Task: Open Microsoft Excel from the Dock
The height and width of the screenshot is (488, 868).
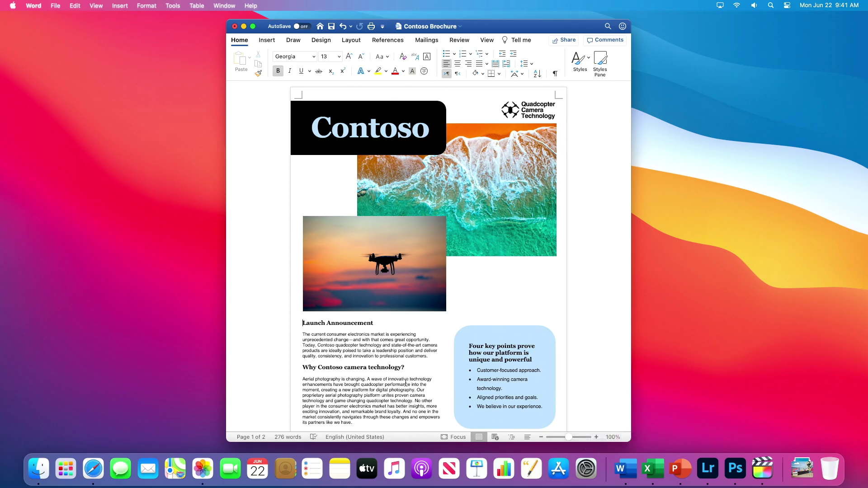Action: [x=652, y=469]
